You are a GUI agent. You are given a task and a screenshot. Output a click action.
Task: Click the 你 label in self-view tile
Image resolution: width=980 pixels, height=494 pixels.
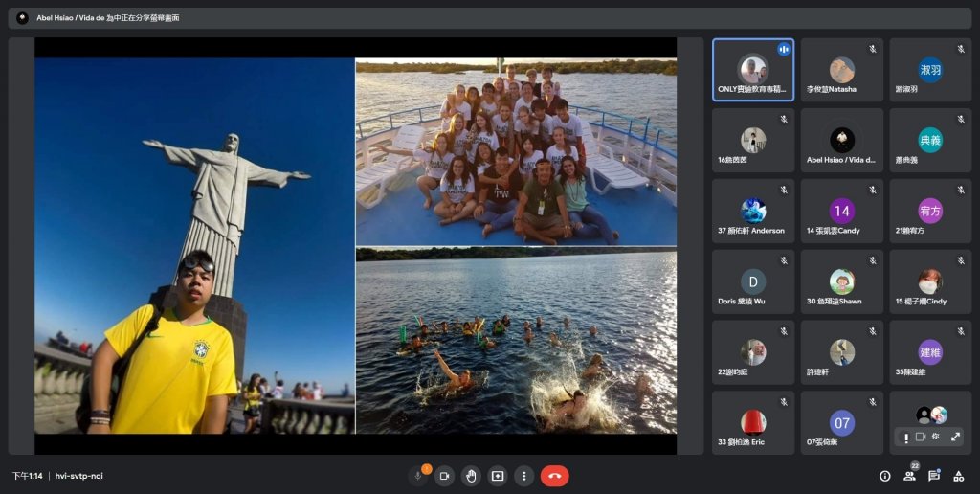coord(936,438)
